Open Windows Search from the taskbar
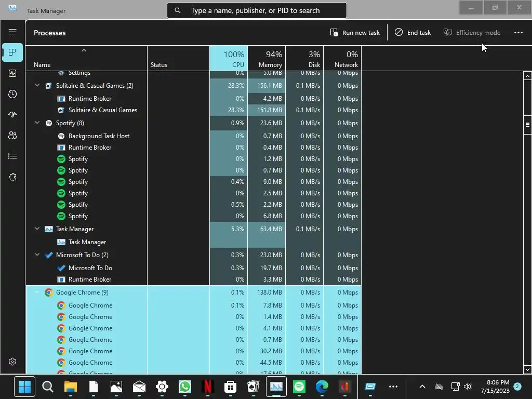The image size is (532, 399). click(47, 386)
